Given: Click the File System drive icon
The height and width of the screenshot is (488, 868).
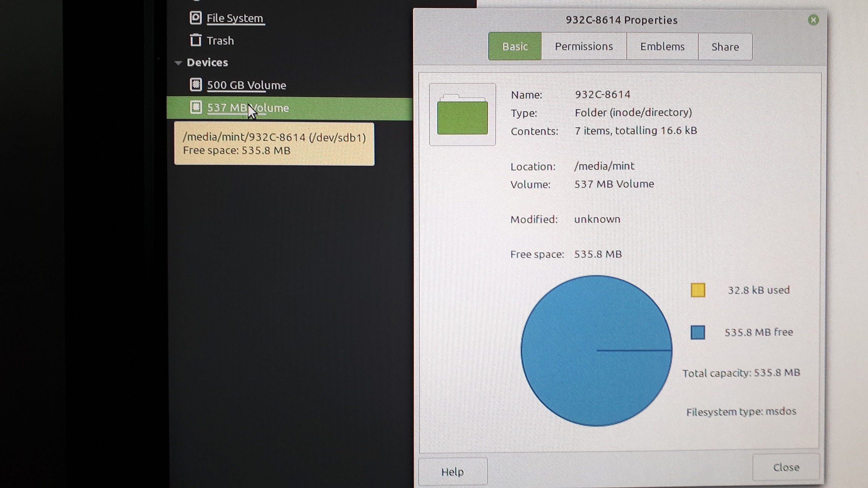Looking at the screenshot, I should point(195,18).
